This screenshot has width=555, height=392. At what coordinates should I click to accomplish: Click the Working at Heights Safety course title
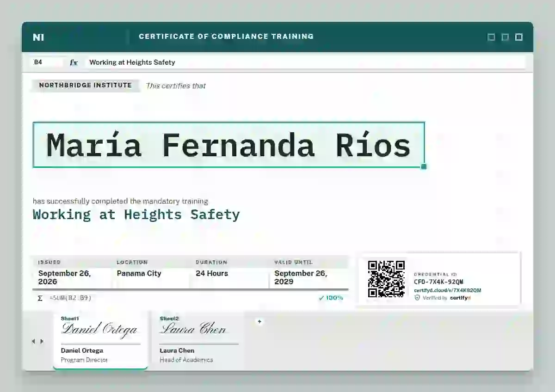[x=136, y=214]
